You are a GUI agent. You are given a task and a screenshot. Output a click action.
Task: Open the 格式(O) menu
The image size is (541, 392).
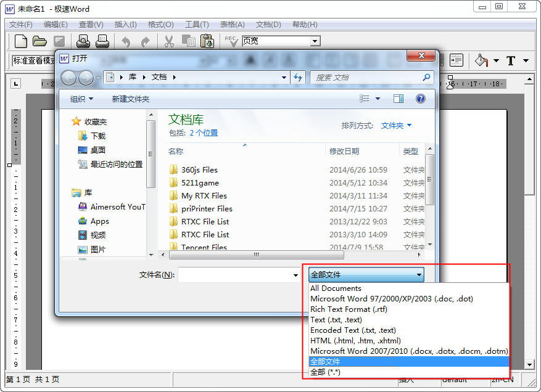161,25
